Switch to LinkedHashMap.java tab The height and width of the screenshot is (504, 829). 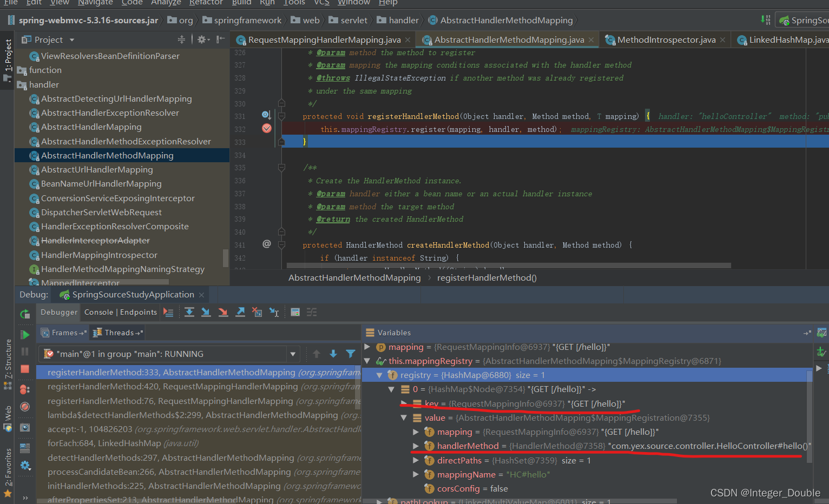pyautogui.click(x=782, y=39)
